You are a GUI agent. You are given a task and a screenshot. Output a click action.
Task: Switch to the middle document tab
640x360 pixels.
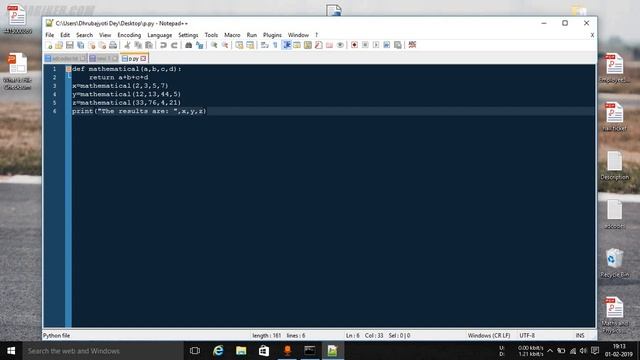coord(104,59)
